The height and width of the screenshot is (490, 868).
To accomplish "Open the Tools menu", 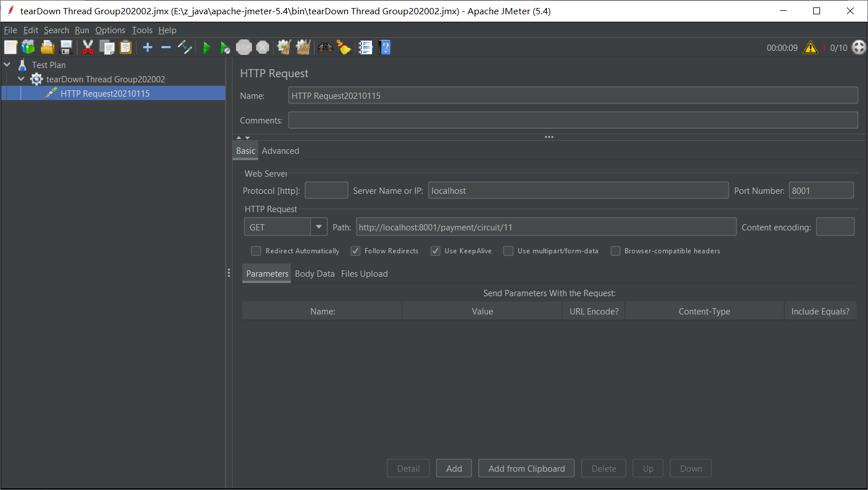I will tap(142, 30).
